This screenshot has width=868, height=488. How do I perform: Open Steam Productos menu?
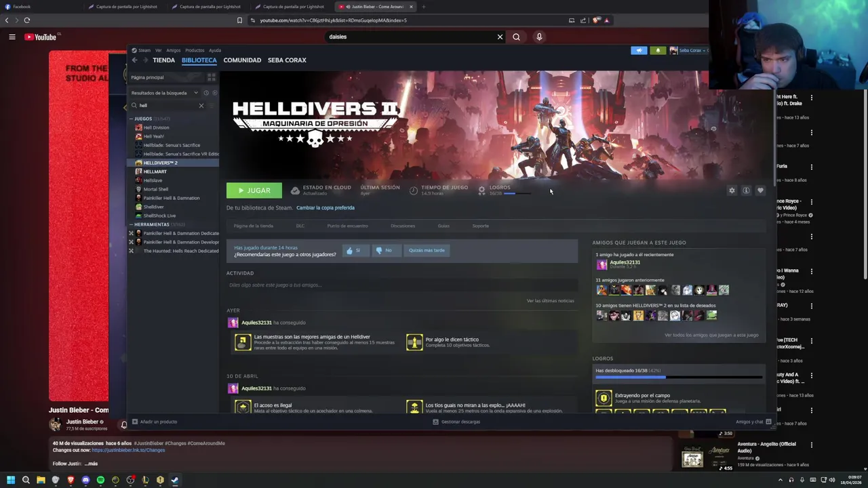coord(195,50)
